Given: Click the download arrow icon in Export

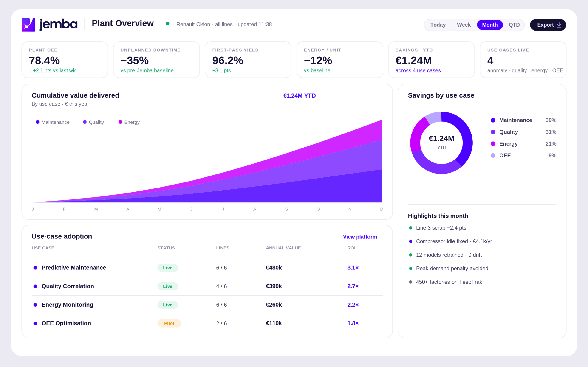Looking at the screenshot, I should coord(559,25).
